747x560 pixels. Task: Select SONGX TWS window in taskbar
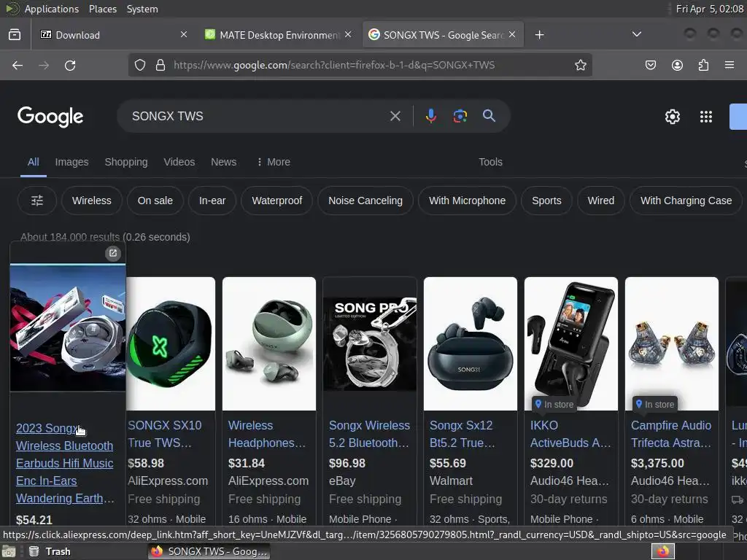tap(209, 551)
